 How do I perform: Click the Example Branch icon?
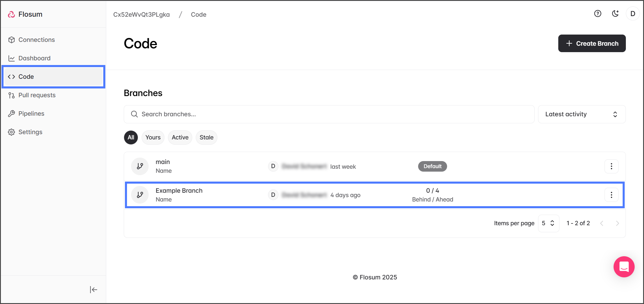click(x=140, y=195)
